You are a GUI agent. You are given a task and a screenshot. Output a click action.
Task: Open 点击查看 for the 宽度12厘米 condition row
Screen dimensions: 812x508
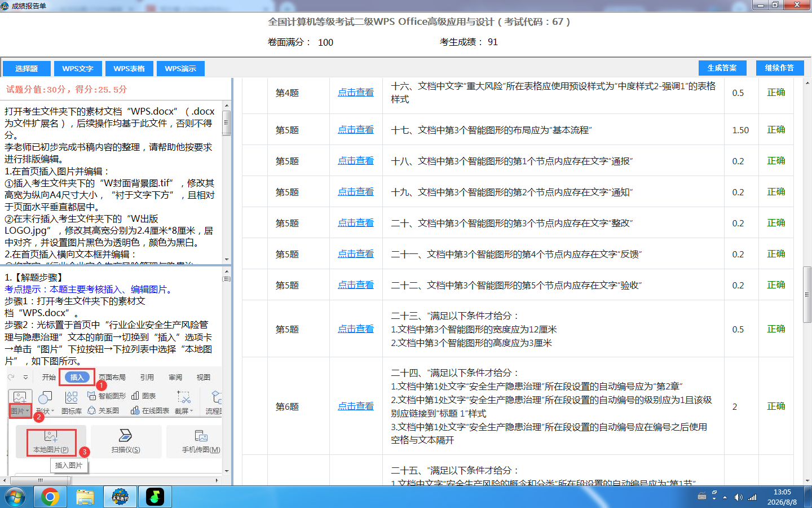pyautogui.click(x=356, y=329)
